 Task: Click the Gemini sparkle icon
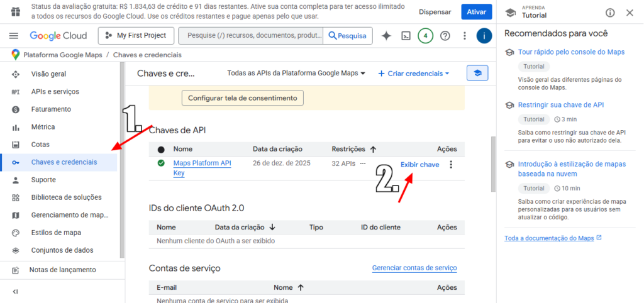386,36
